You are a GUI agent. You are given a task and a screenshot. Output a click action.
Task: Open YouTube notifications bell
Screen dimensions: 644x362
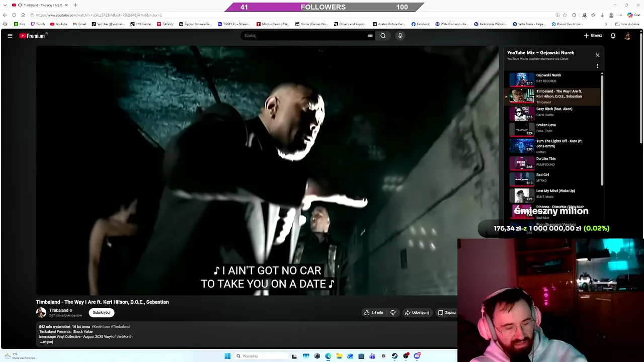(x=613, y=36)
